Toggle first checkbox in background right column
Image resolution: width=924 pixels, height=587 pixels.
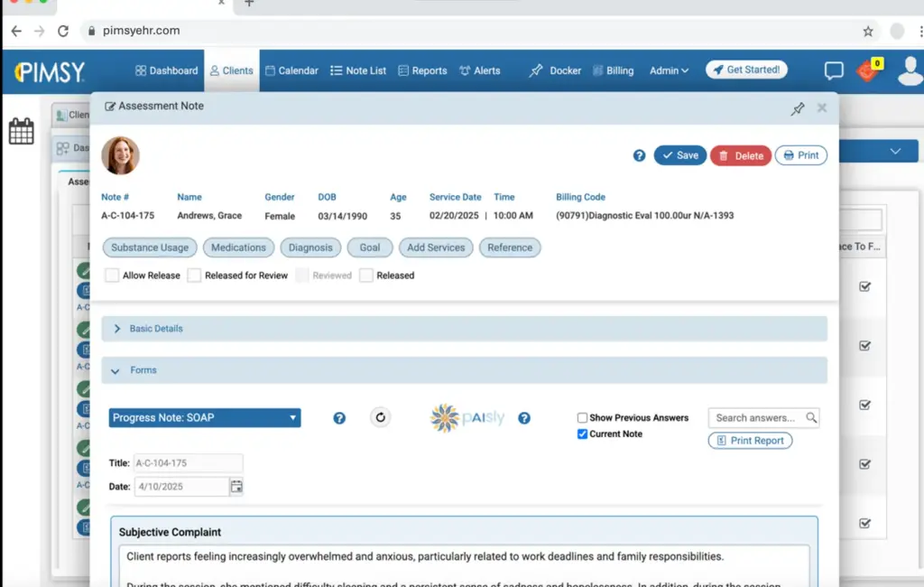[x=864, y=286]
